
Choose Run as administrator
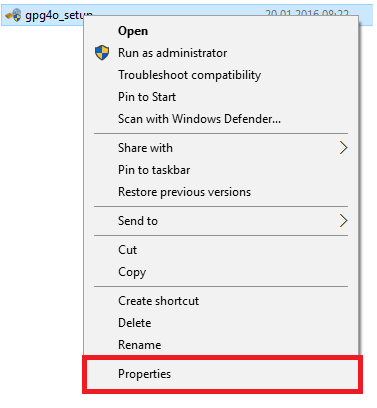pyautogui.click(x=172, y=53)
